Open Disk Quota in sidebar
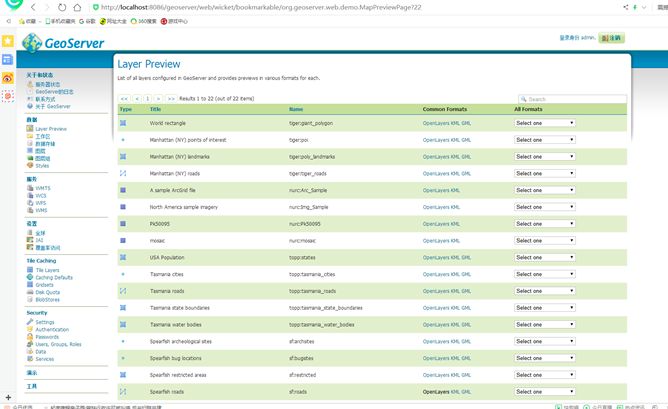668x409 pixels. [48, 292]
